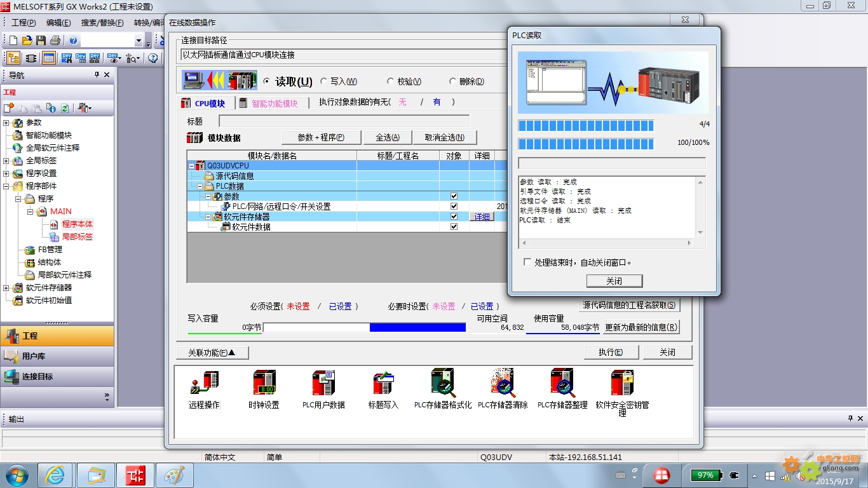This screenshot has height=488, width=868.
Task: Click the 标题 input field
Action: 344,121
